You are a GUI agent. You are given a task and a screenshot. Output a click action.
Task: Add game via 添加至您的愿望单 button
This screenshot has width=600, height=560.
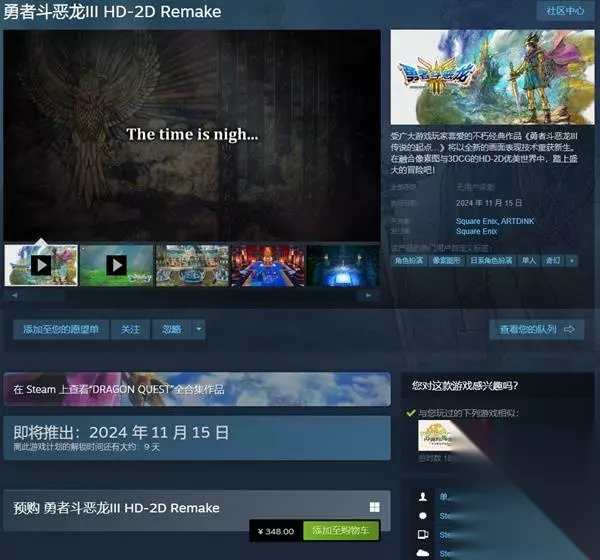61,329
